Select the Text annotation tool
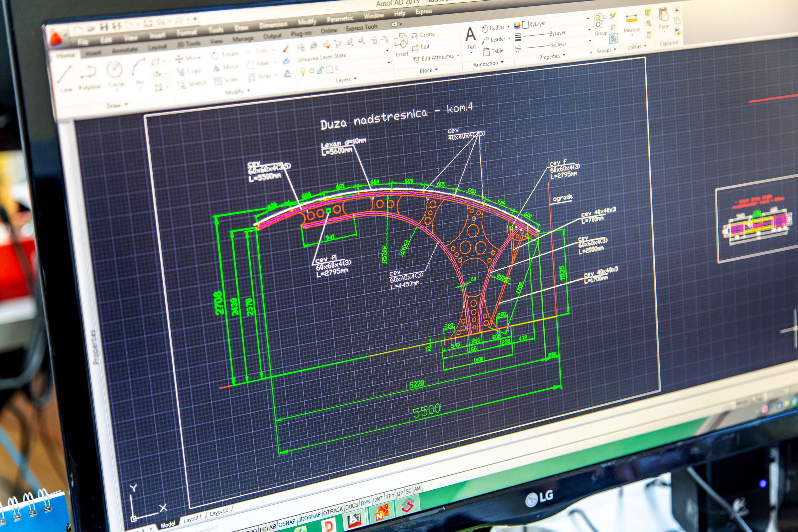798x532 pixels. 470,37
